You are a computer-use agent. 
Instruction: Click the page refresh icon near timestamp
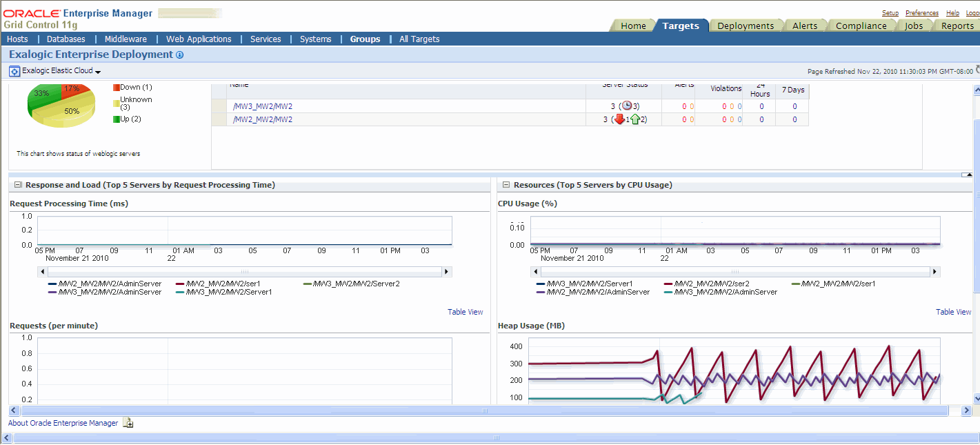coord(977,70)
